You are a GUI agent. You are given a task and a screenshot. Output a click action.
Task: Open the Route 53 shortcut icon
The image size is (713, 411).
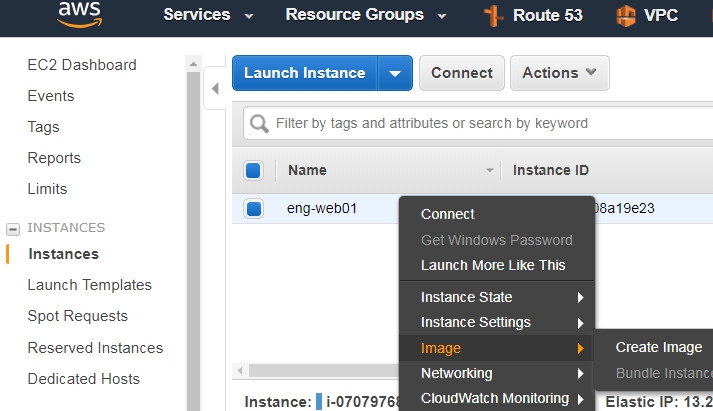pos(493,16)
